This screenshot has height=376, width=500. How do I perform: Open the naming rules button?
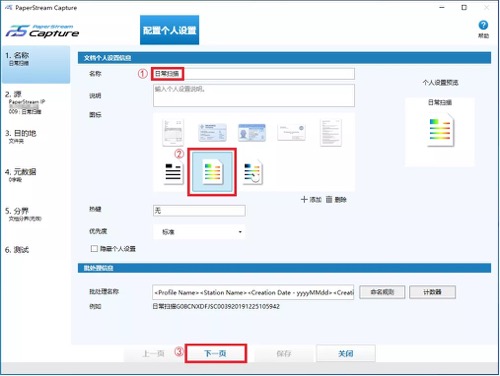(x=382, y=292)
